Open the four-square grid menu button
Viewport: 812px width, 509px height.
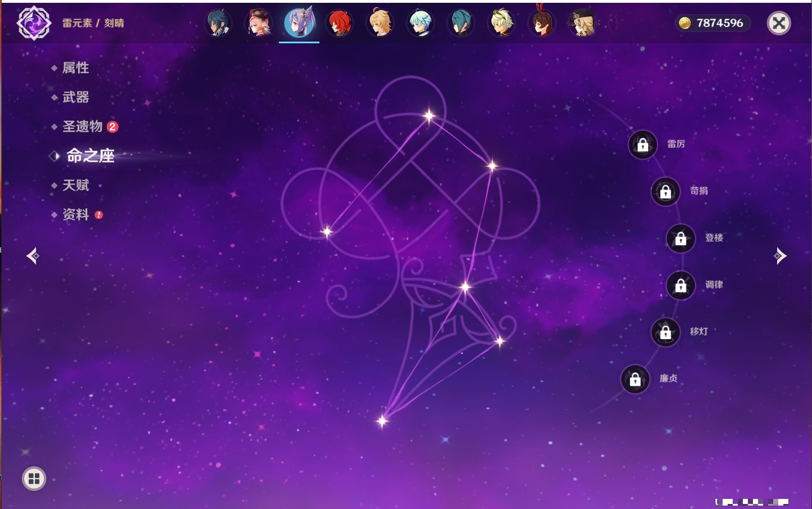click(x=34, y=479)
